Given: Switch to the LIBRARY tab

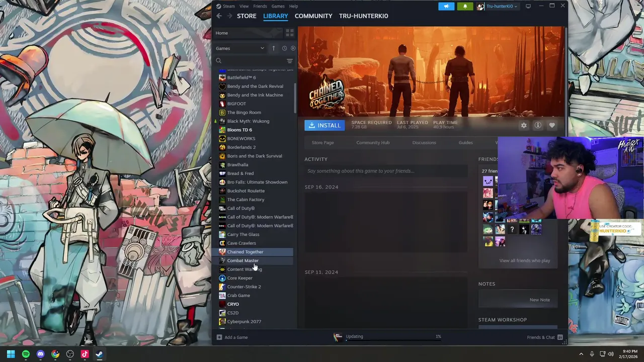Looking at the screenshot, I should 276,16.
